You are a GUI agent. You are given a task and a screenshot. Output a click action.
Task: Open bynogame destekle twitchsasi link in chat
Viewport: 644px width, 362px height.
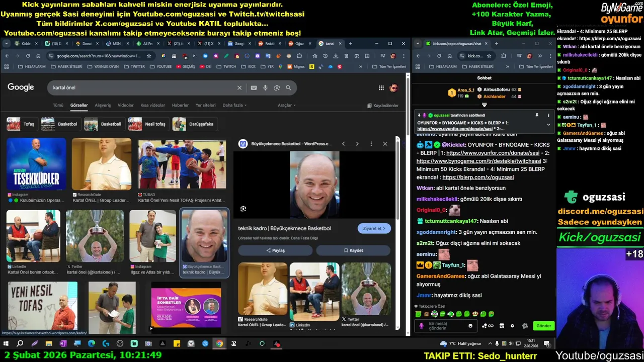[478, 161]
